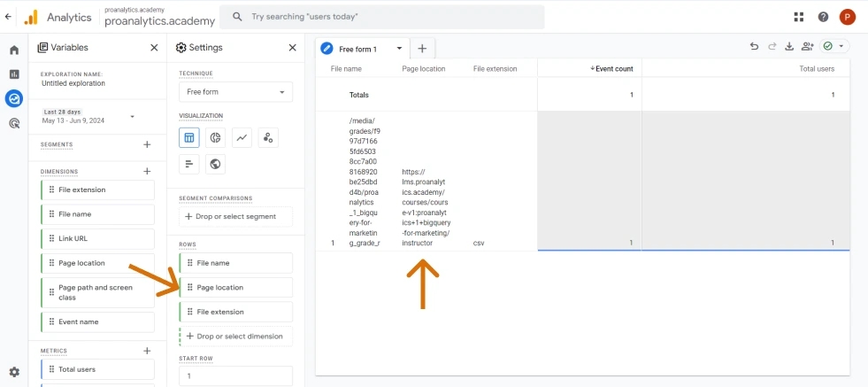Select Event name dimension
This screenshot has height=387, width=868.
tap(97, 321)
